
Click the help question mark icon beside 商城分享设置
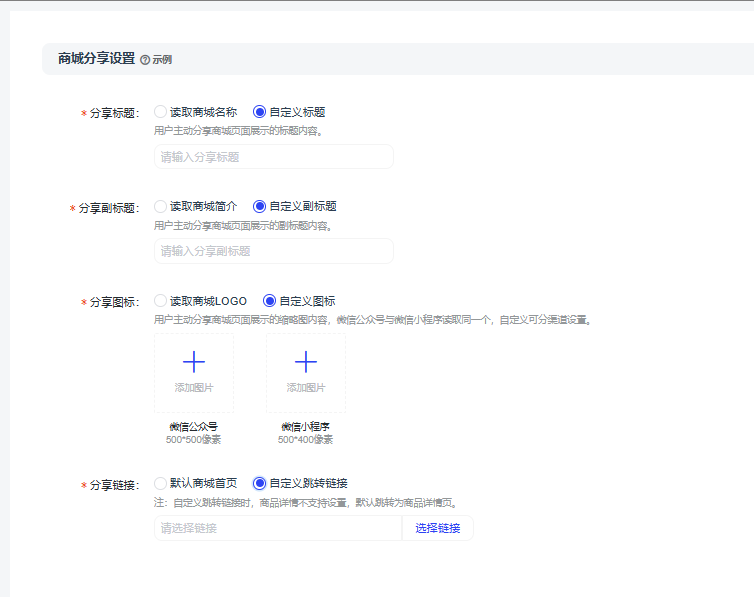[x=145, y=60]
